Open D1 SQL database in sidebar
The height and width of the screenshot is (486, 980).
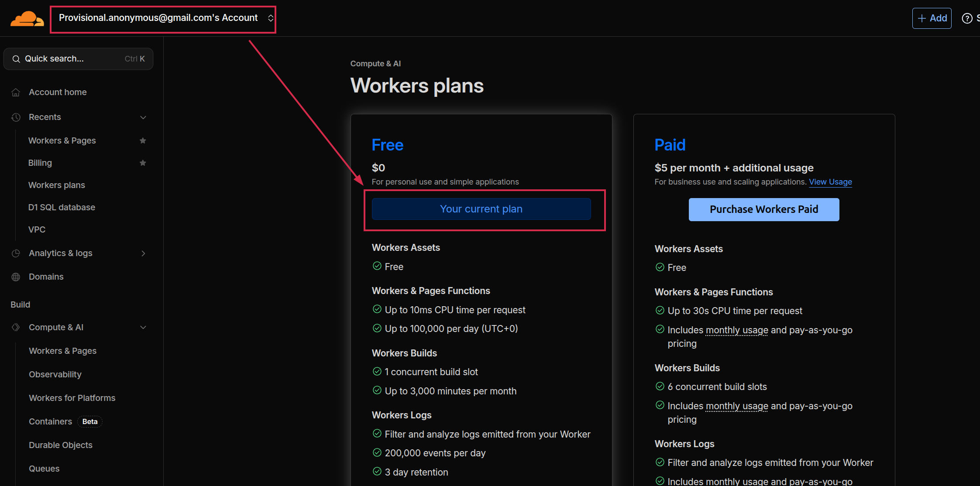coord(62,207)
